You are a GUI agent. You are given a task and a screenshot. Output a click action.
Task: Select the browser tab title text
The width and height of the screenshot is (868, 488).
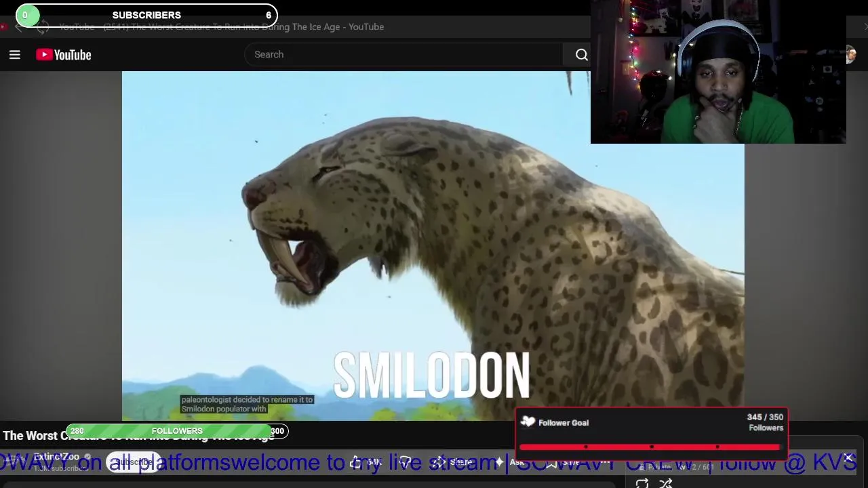click(222, 27)
